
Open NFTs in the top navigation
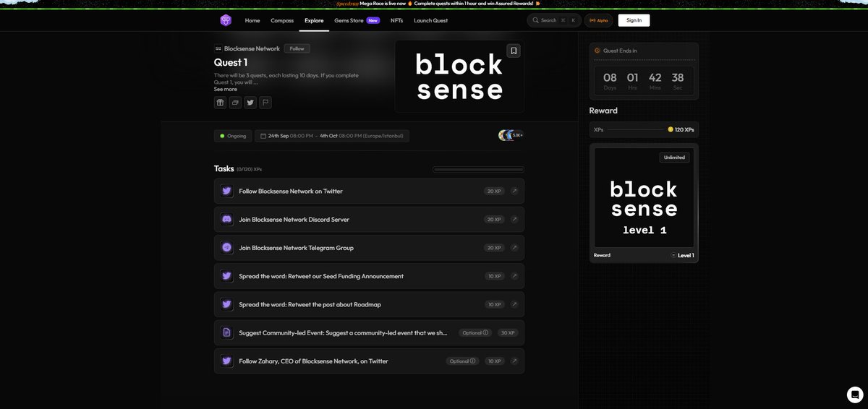coord(396,20)
